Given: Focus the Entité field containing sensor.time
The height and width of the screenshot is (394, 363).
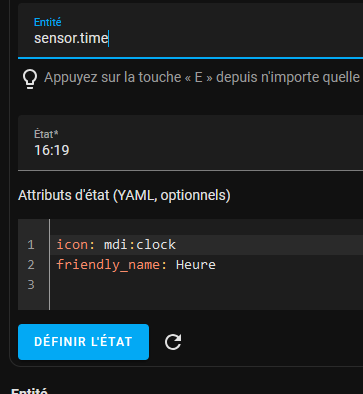Looking at the screenshot, I should pyautogui.click(x=190, y=31).
